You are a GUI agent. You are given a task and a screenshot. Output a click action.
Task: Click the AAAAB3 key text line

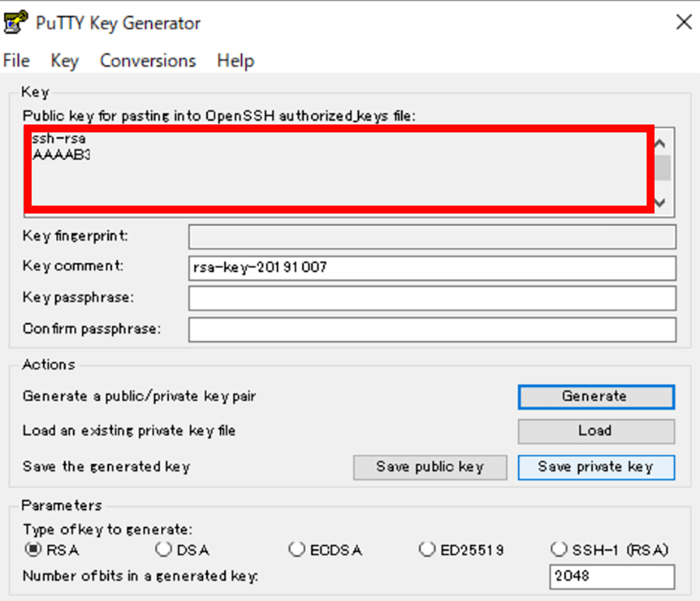click(x=61, y=155)
